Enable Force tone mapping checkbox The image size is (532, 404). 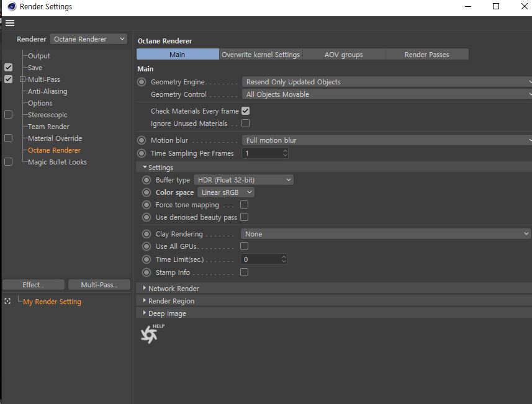[x=244, y=205]
